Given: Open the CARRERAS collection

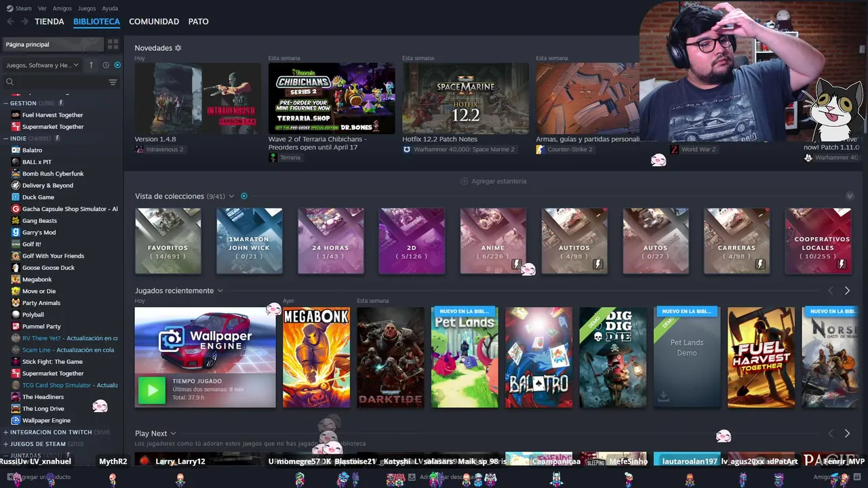Looking at the screenshot, I should tap(736, 241).
